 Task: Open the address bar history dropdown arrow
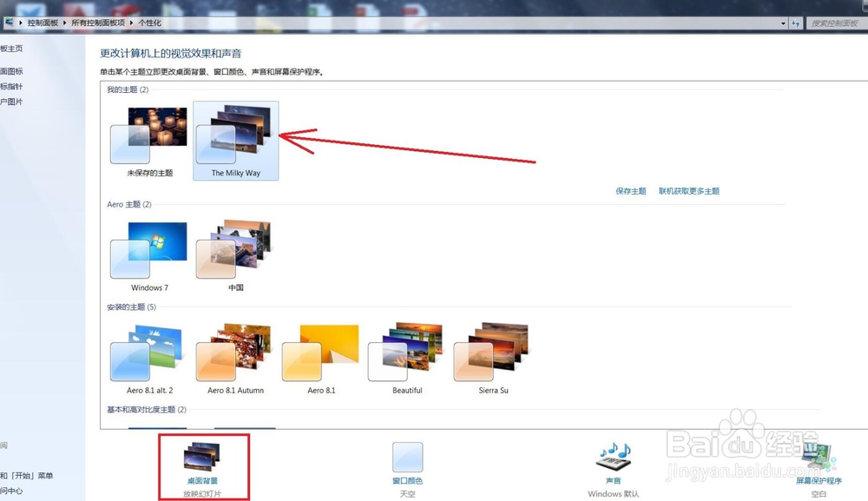tap(783, 23)
